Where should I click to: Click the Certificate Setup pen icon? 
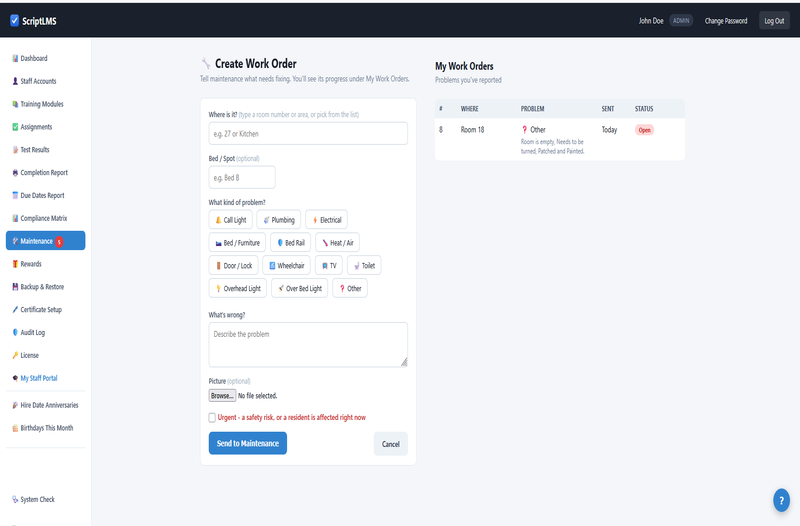(15, 310)
